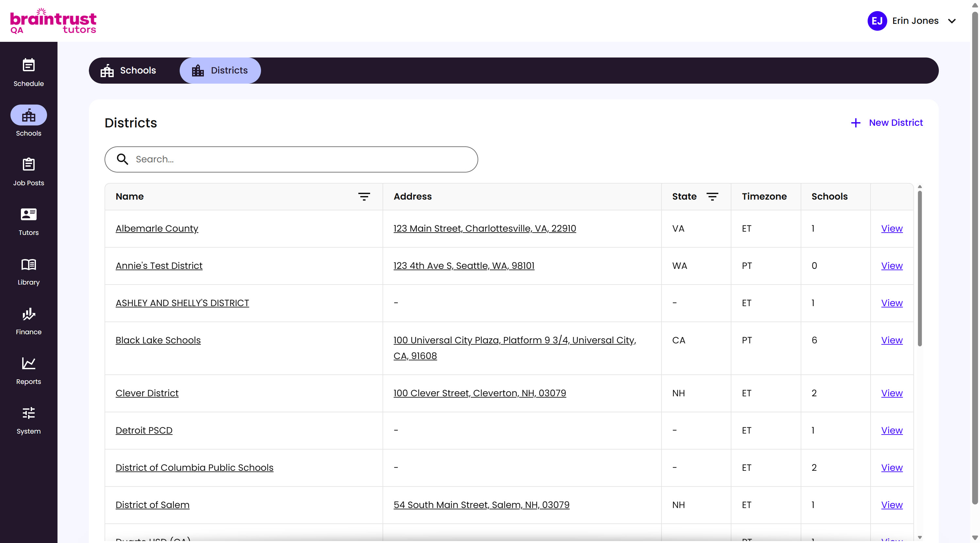Select the Schools building icon in sidebar
This screenshot has height=543, width=980.
28,115
